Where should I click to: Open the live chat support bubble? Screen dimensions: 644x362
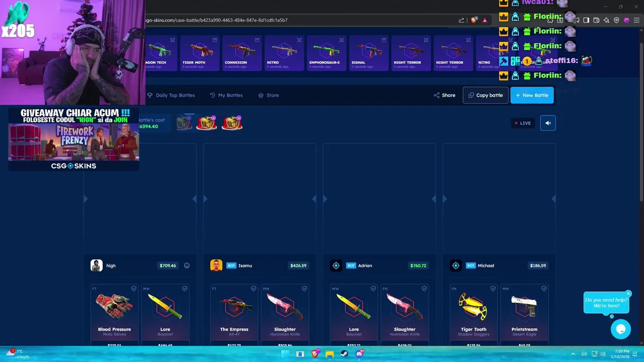pyautogui.click(x=621, y=329)
